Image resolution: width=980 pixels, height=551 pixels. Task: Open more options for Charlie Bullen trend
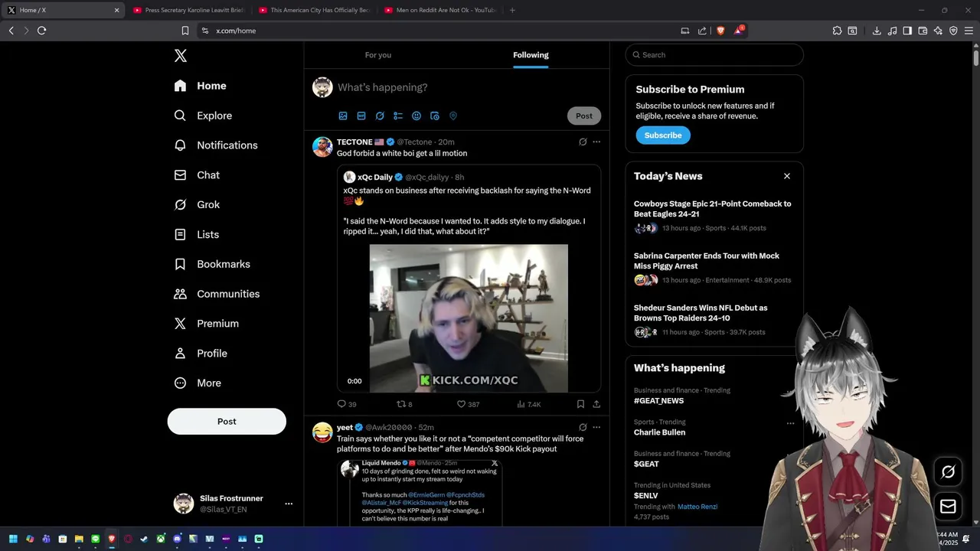tap(791, 423)
